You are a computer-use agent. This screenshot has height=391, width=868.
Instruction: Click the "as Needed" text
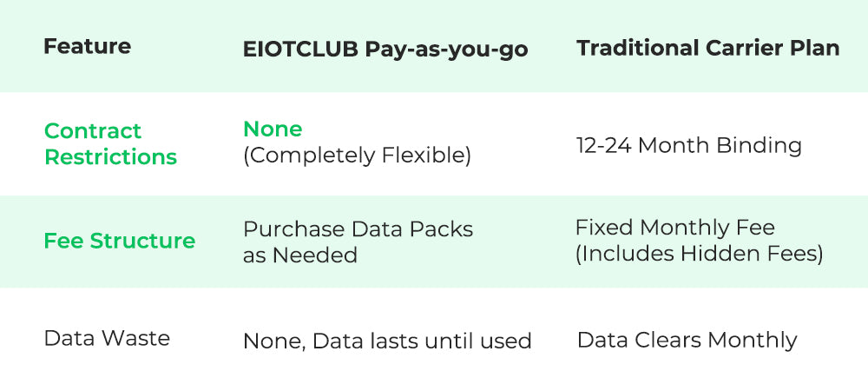point(299,256)
